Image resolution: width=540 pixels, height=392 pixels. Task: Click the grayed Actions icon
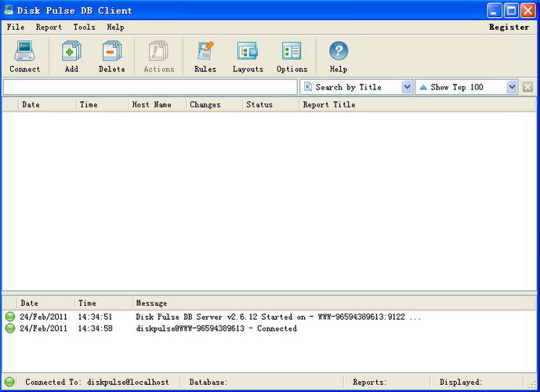pyautogui.click(x=159, y=51)
